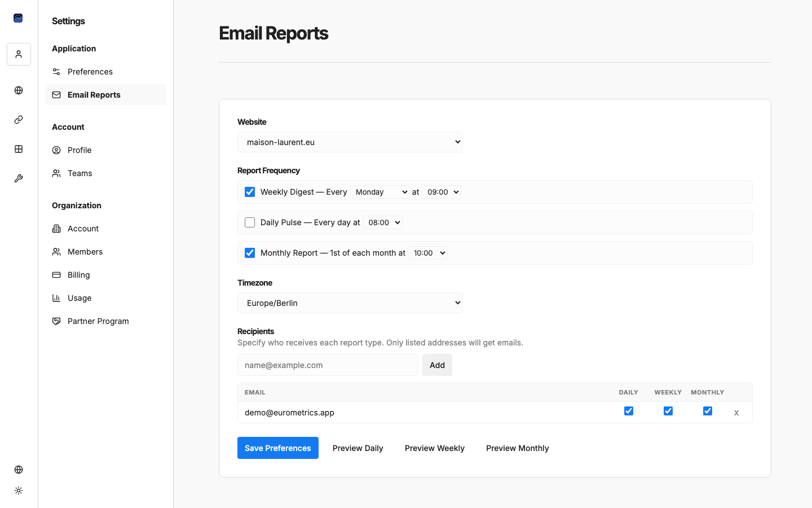Click the Profile person-circle icon

56,150
